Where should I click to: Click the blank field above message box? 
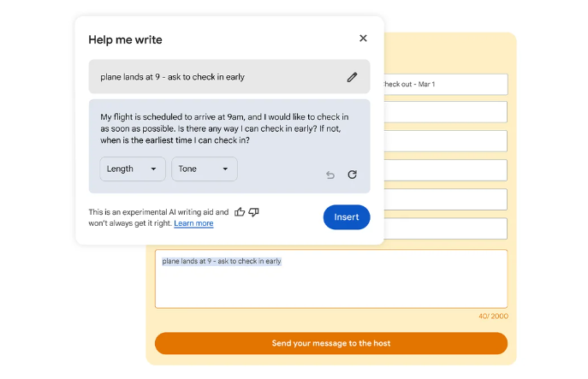pos(446,228)
